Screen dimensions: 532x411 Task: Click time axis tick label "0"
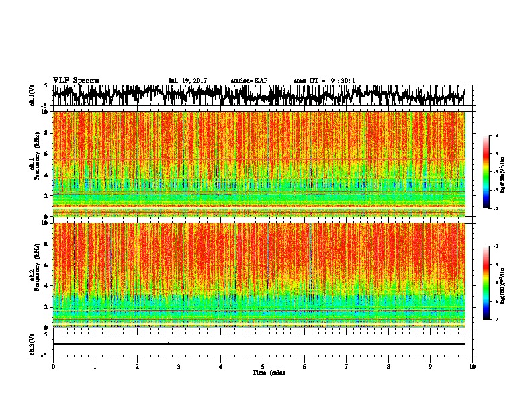53,367
